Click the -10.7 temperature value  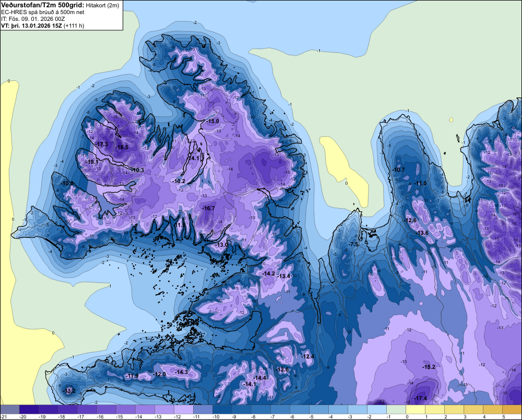tap(398, 170)
